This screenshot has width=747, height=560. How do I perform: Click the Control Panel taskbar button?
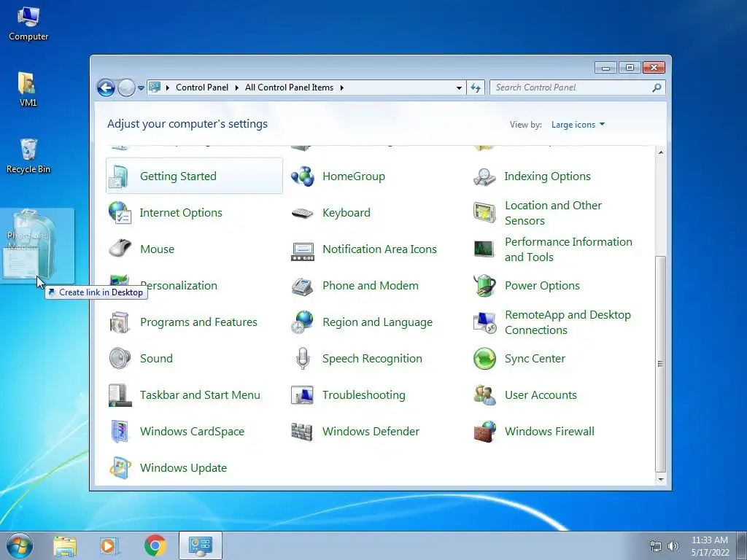coord(201,545)
